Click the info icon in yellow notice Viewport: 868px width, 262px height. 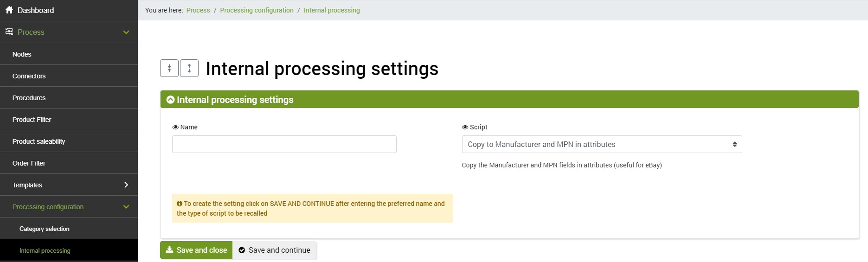coord(180,204)
